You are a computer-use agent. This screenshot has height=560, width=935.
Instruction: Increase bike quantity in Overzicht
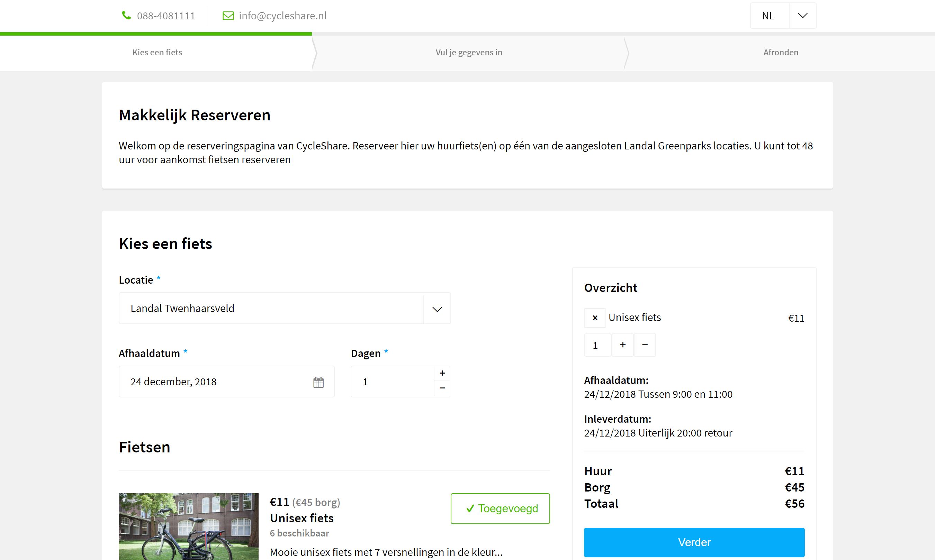pyautogui.click(x=622, y=345)
